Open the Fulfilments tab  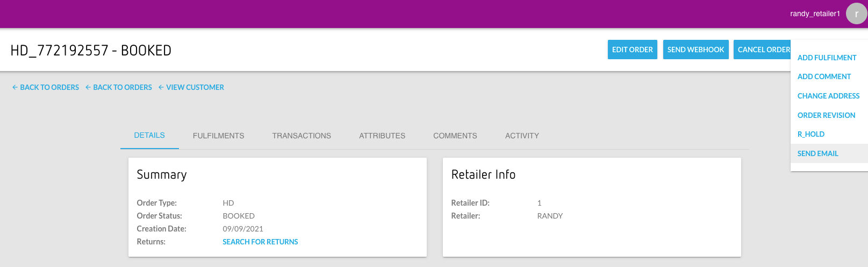coord(218,136)
